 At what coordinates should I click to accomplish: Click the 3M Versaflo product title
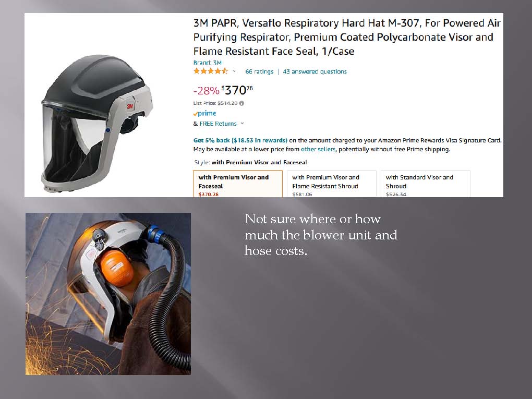point(347,37)
